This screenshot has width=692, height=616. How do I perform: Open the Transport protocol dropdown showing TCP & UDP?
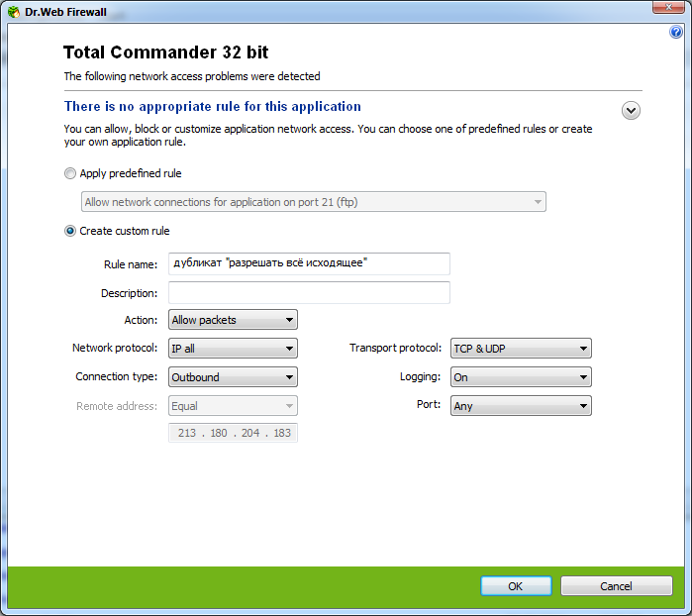[x=521, y=349]
